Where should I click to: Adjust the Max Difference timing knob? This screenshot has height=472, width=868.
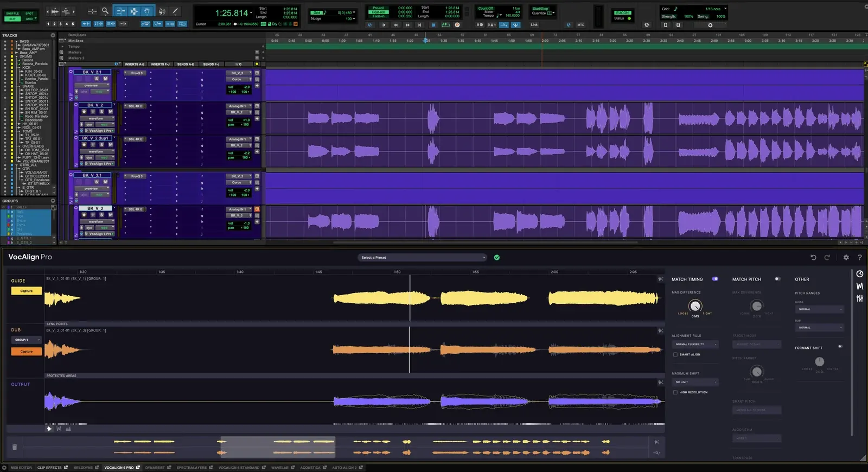(695, 306)
